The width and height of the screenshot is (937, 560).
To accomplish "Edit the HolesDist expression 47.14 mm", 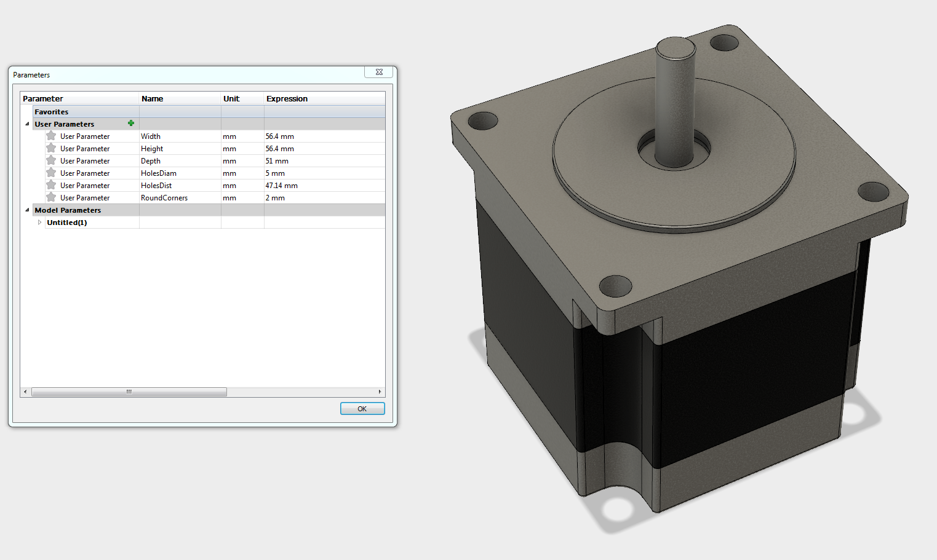I will (325, 186).
